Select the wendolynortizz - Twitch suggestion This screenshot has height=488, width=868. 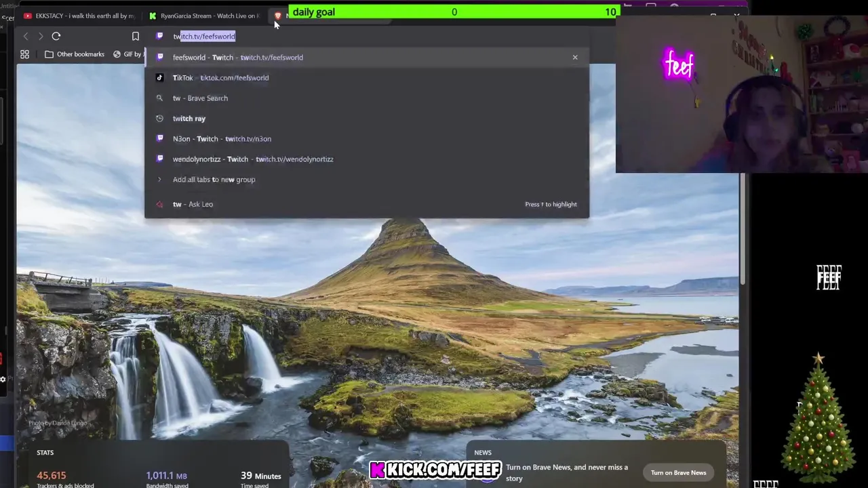(366, 159)
